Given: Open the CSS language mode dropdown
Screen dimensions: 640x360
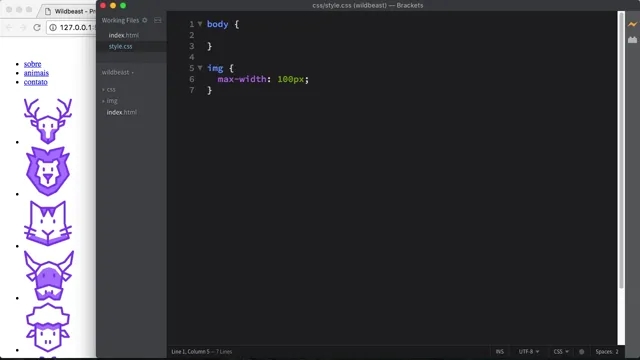Looking at the screenshot, I should pyautogui.click(x=561, y=351).
